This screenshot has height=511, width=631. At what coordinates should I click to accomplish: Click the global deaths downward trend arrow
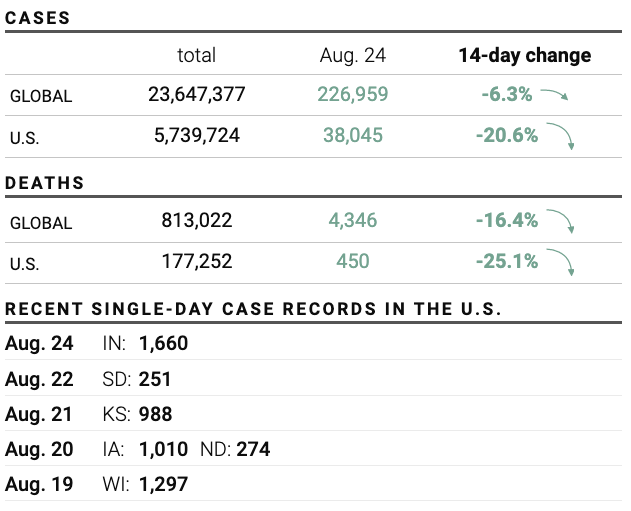tap(560, 222)
